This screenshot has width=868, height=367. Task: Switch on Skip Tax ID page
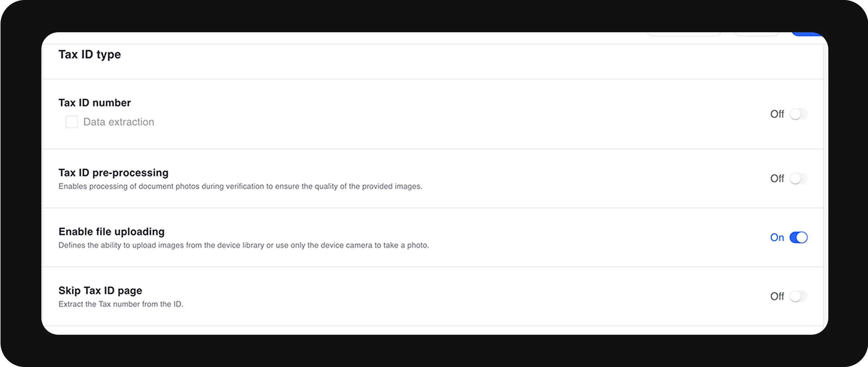[x=798, y=296]
